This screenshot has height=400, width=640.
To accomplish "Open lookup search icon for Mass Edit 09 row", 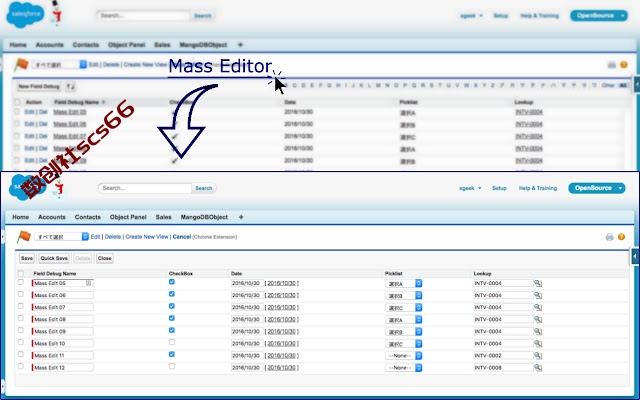I will coord(538,331).
